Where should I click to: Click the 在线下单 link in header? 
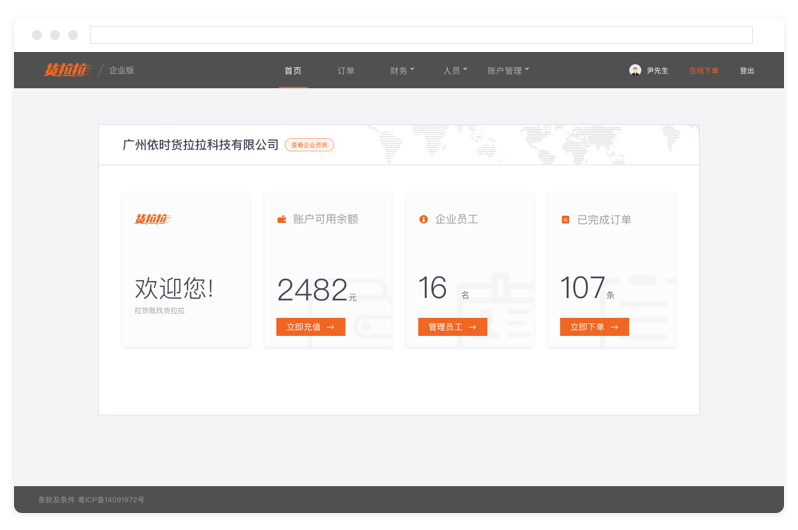tap(703, 71)
